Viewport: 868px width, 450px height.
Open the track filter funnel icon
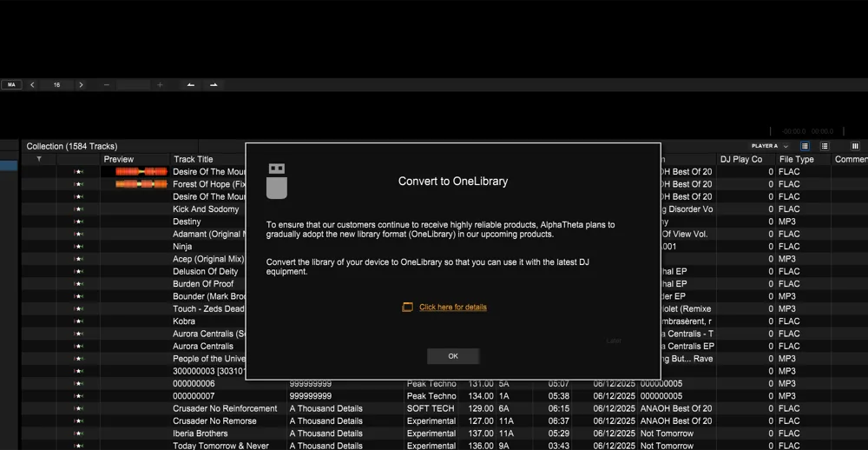click(39, 159)
